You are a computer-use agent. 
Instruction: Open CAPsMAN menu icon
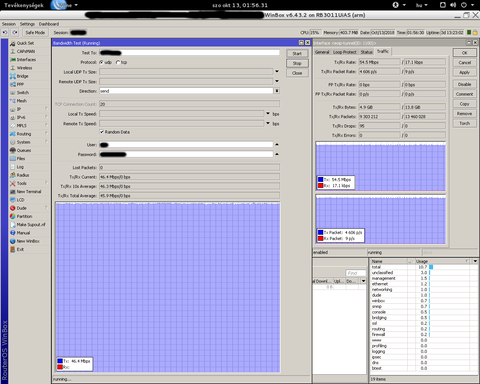pos(13,51)
